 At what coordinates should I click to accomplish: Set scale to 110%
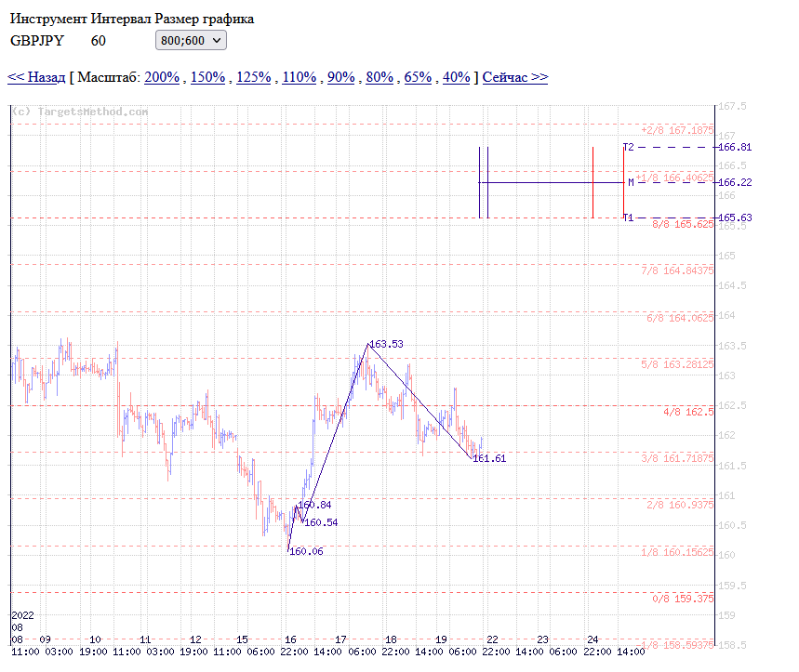click(x=300, y=77)
